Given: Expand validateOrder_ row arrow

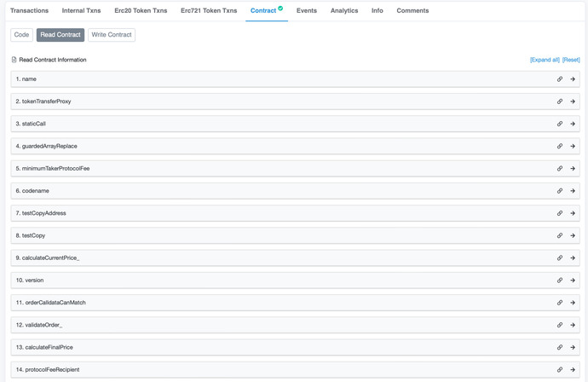Looking at the screenshot, I should [573, 325].
